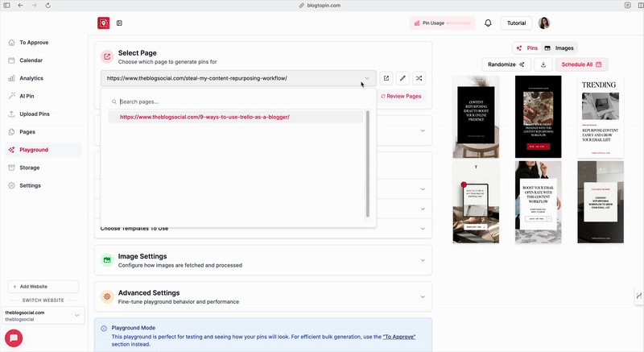Click the BlogToPin logo icon
This screenshot has height=352, width=644.
point(103,23)
